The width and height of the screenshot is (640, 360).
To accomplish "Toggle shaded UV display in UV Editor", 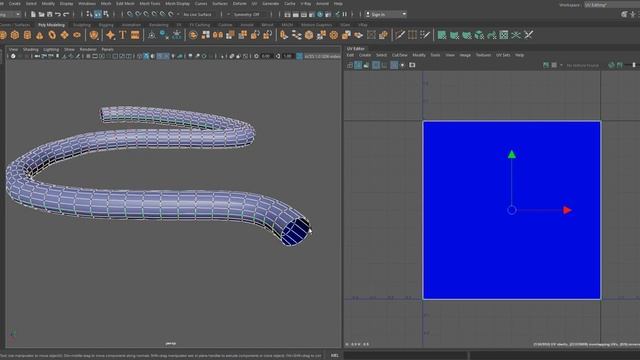I will pos(358,65).
